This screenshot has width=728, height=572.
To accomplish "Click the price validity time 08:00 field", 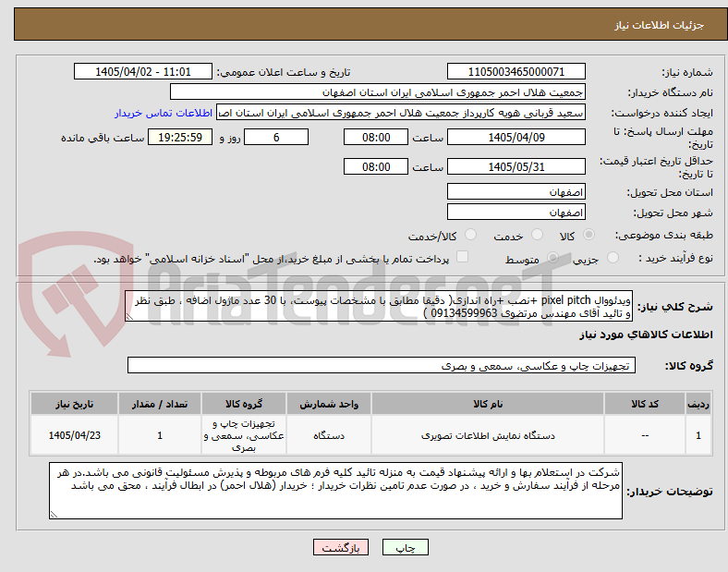I will point(376,166).
